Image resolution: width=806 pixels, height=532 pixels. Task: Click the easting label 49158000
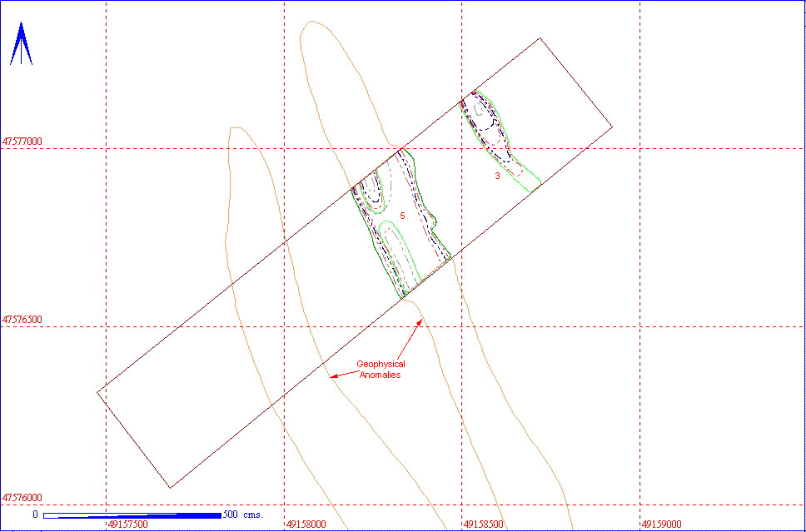click(x=306, y=525)
